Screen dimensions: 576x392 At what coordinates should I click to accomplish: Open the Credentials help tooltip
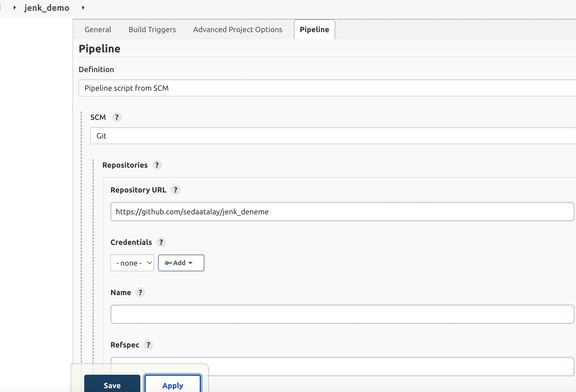(161, 242)
